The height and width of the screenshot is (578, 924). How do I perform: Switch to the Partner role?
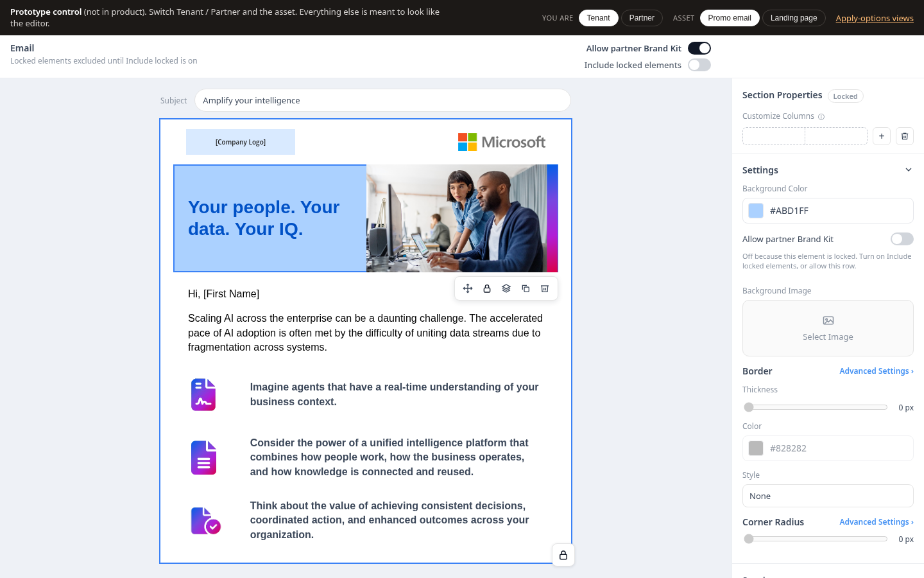[x=642, y=18]
